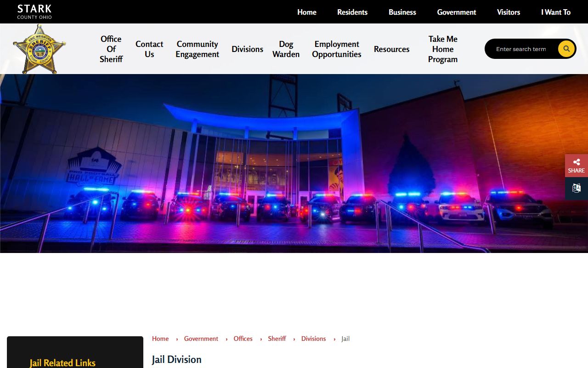Open the Share side button

point(577,166)
